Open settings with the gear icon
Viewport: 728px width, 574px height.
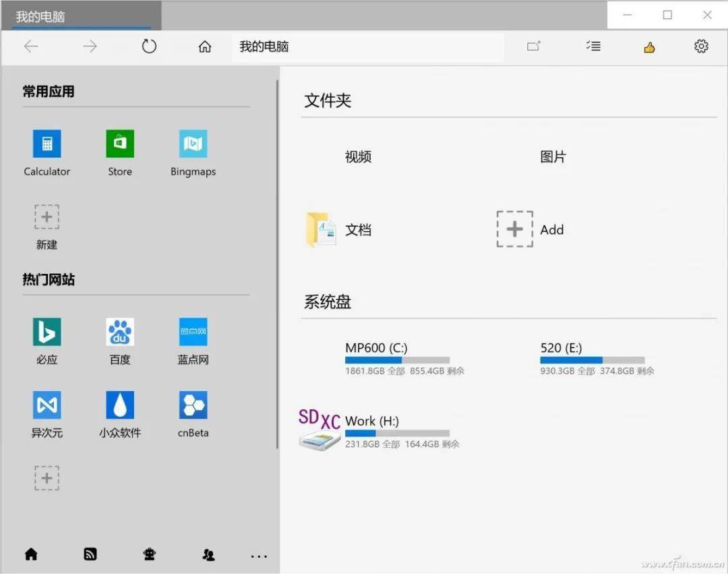click(701, 46)
